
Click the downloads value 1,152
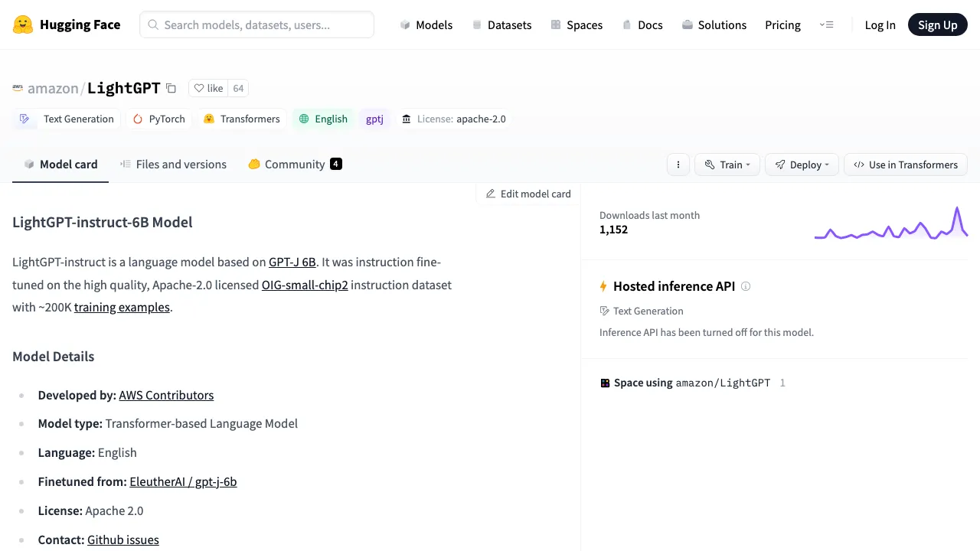(x=613, y=230)
